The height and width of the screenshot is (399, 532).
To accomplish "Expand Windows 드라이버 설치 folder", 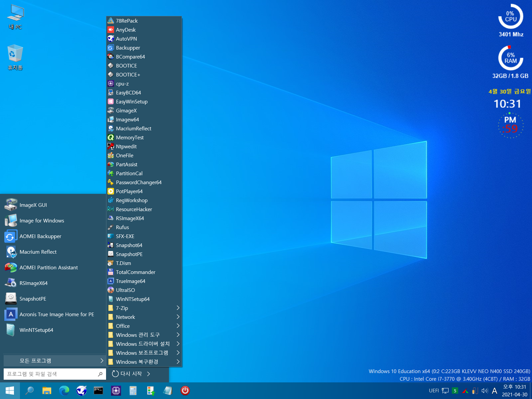I will 144,344.
